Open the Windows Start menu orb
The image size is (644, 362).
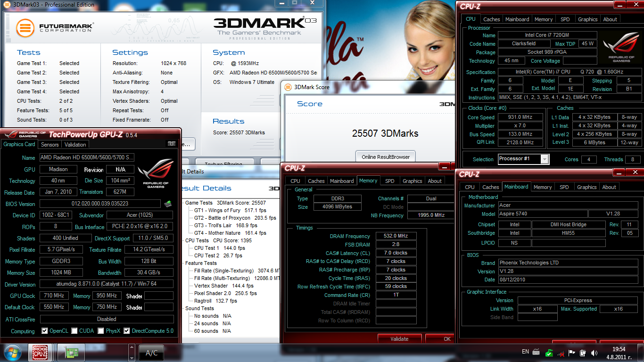point(12,353)
